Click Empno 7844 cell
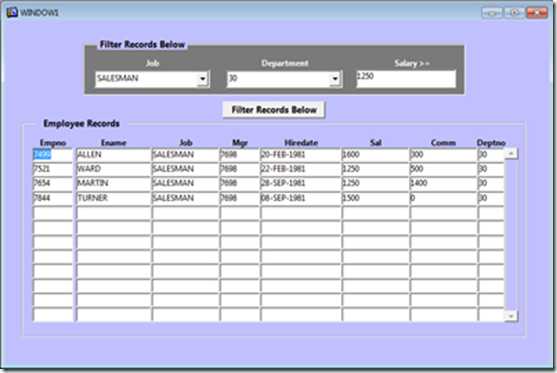Screen dimensions: 557x373 tap(53, 198)
